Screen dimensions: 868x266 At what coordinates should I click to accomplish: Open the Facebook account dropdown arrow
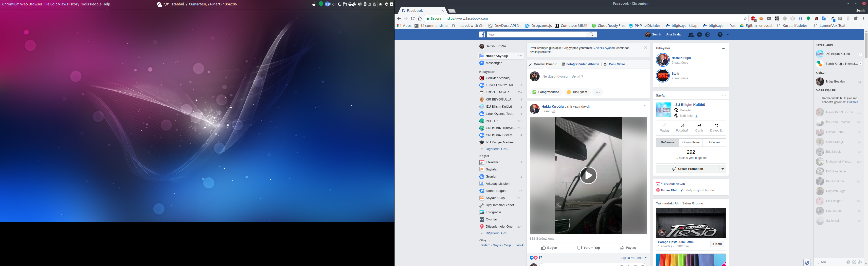(727, 35)
